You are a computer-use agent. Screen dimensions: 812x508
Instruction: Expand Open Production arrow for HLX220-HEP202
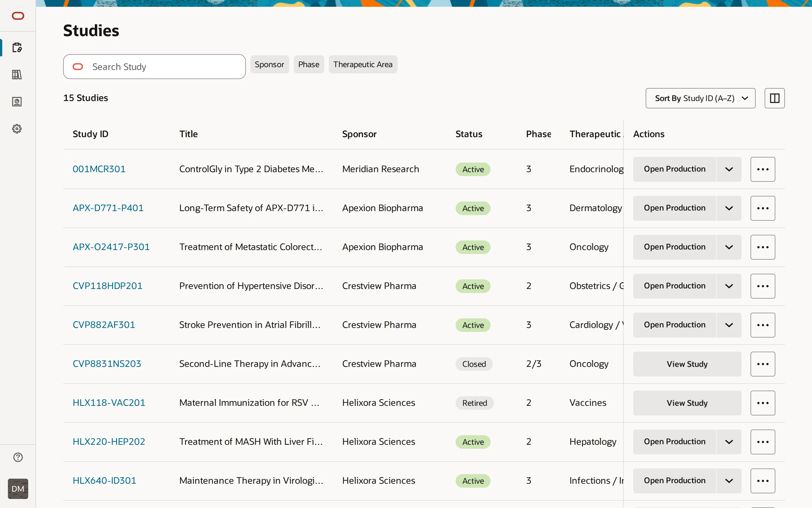coord(729,442)
